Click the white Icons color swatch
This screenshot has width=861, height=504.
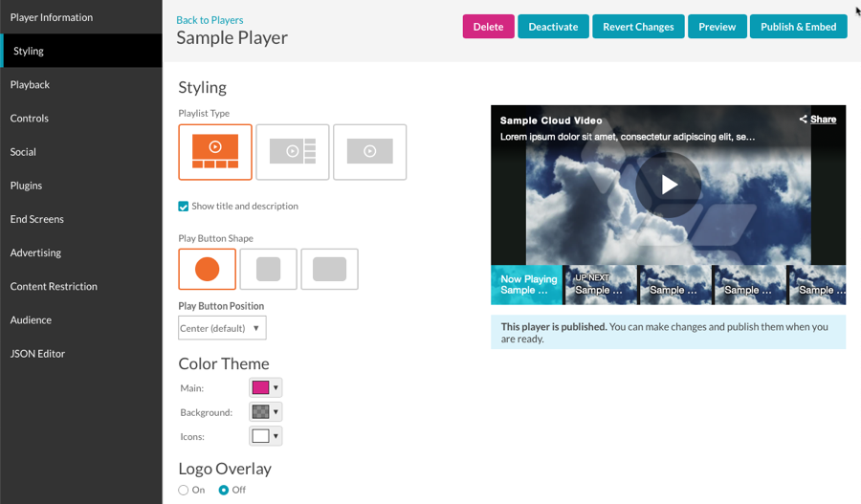260,436
